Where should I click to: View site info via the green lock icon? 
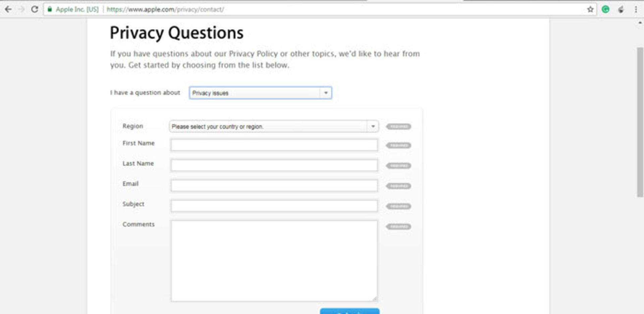[50, 9]
